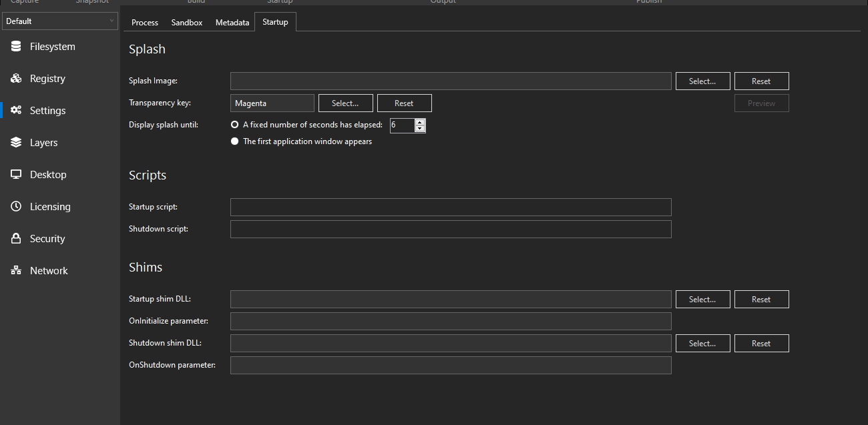Reset the Splash Image field
This screenshot has height=425, width=868.
[x=761, y=81]
